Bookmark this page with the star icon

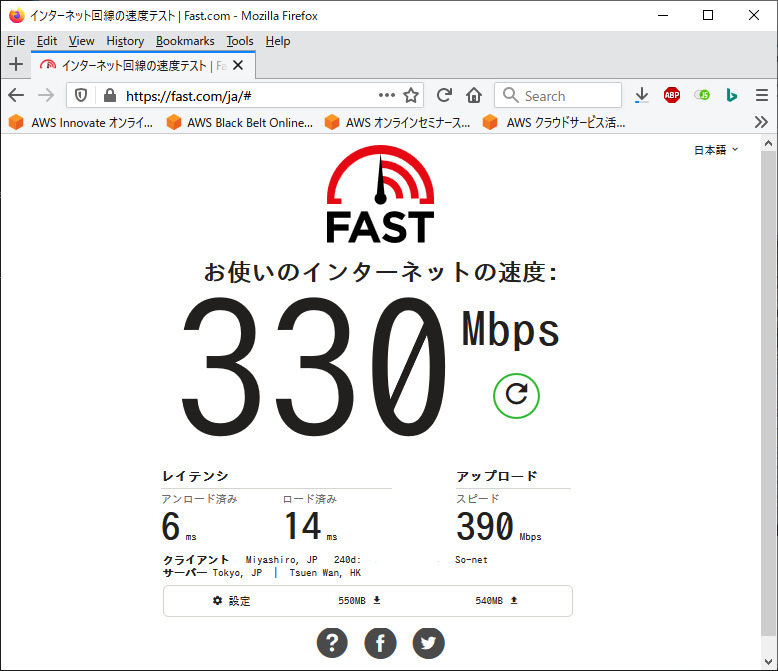point(411,95)
